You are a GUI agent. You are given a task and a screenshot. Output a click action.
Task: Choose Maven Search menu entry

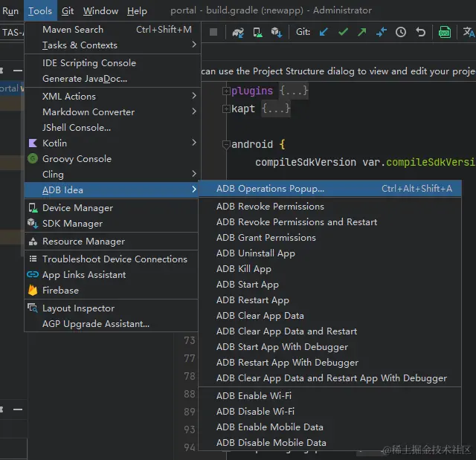[111, 30]
